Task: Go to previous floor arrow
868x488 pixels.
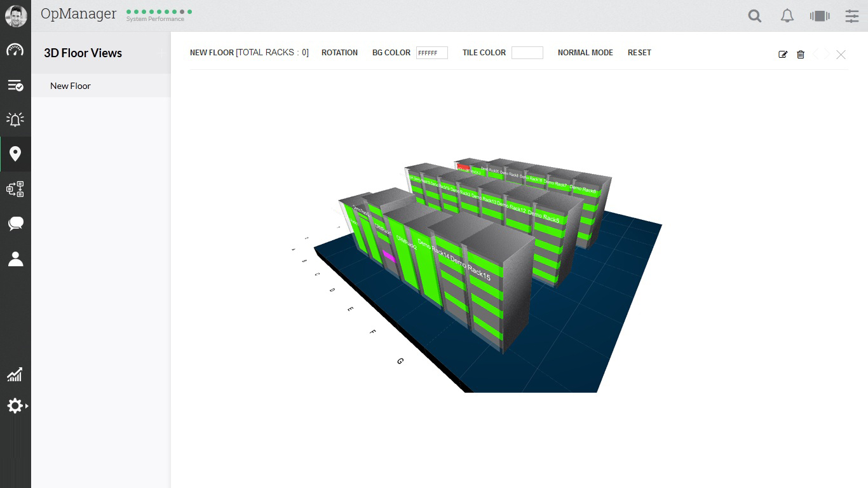Action: (817, 54)
